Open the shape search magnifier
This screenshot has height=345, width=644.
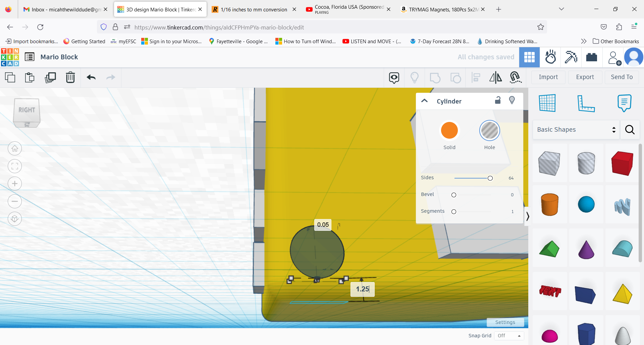click(x=630, y=130)
